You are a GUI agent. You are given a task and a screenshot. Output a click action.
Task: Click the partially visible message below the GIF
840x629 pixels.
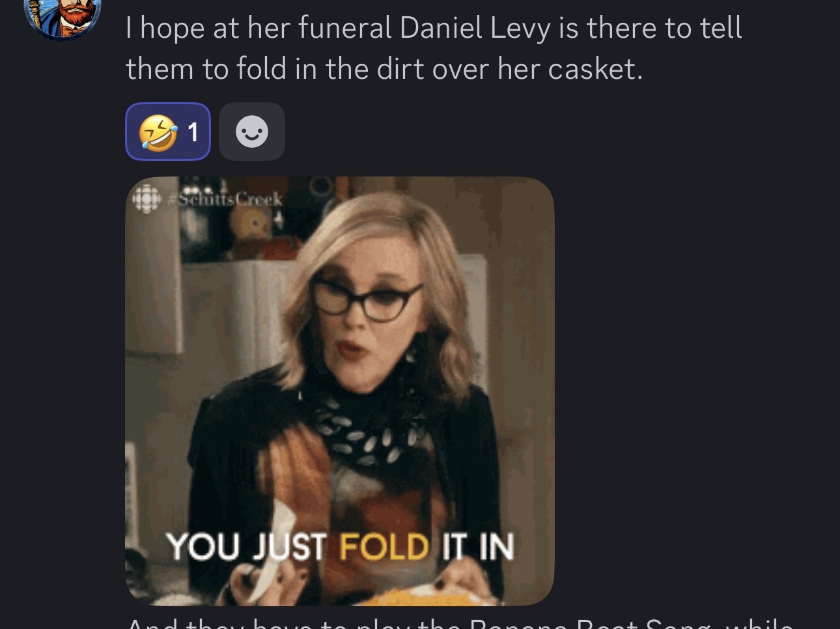coord(460,622)
